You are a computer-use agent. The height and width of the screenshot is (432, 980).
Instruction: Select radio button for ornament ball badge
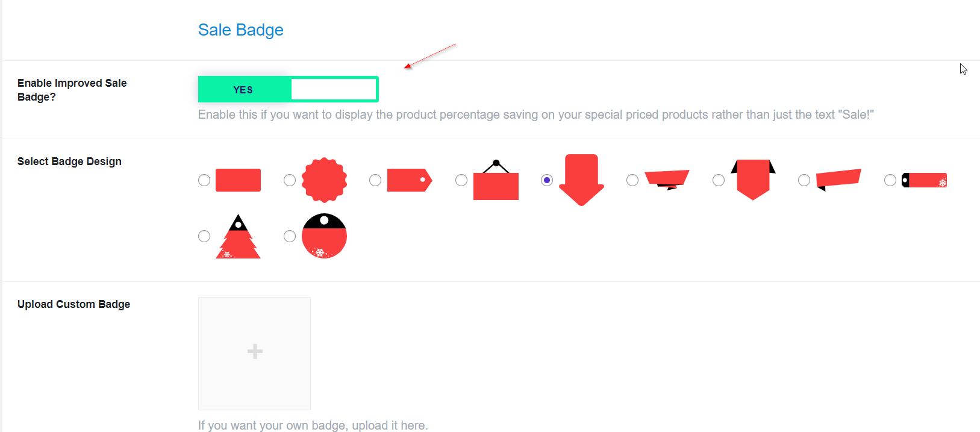pos(290,236)
